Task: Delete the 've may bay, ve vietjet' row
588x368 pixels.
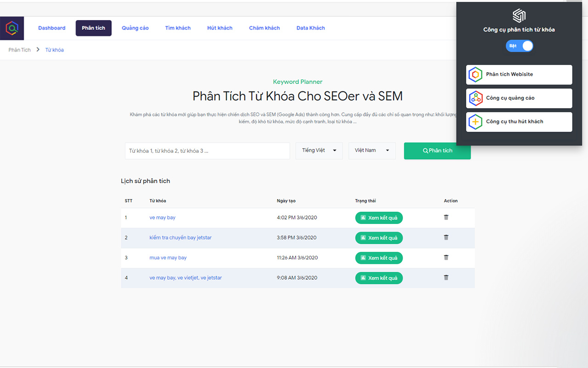Action: tap(446, 277)
